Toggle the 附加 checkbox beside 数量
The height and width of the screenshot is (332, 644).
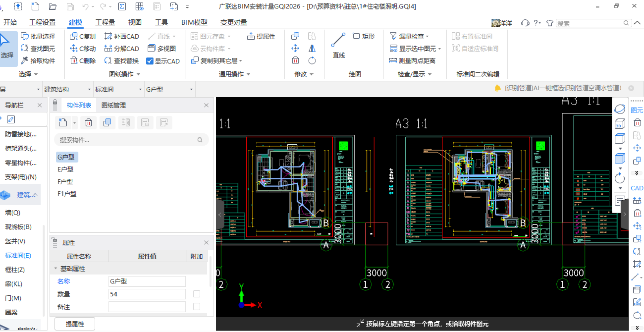point(196,294)
